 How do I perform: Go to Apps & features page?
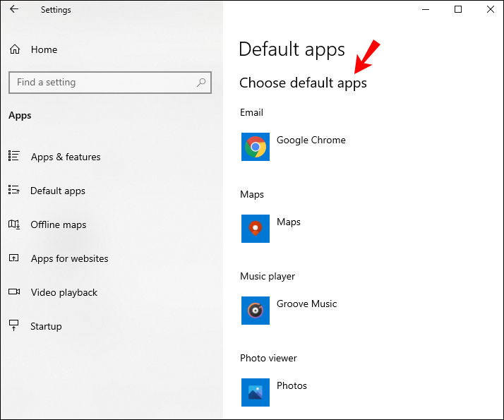pos(66,157)
